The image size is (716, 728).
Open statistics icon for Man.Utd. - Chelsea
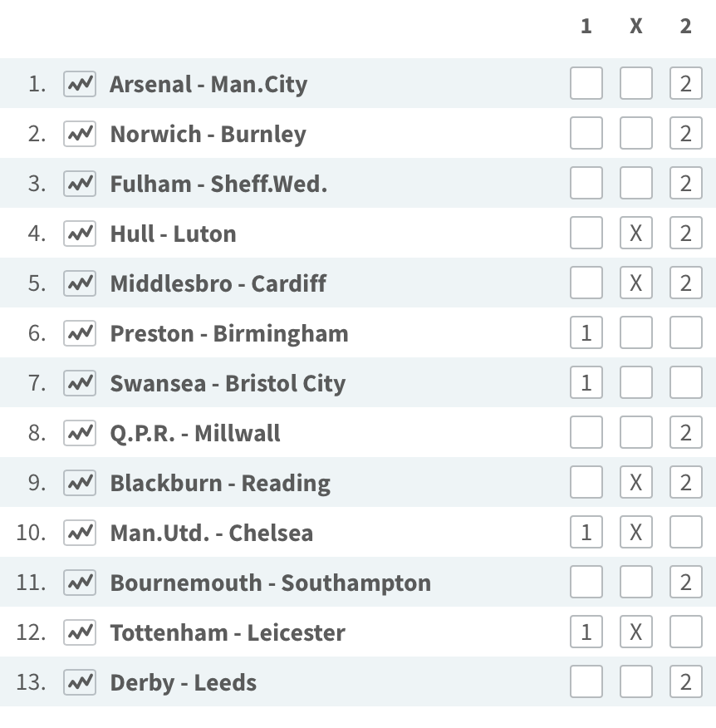coord(80,533)
